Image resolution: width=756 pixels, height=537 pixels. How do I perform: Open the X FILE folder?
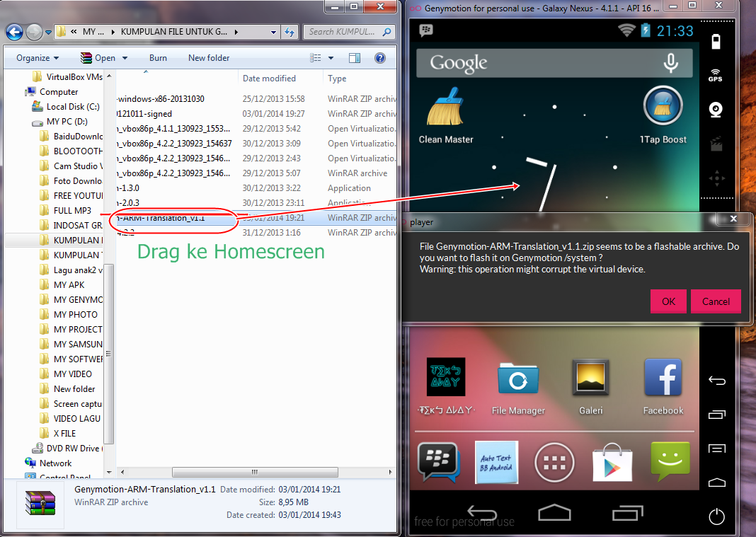64,434
